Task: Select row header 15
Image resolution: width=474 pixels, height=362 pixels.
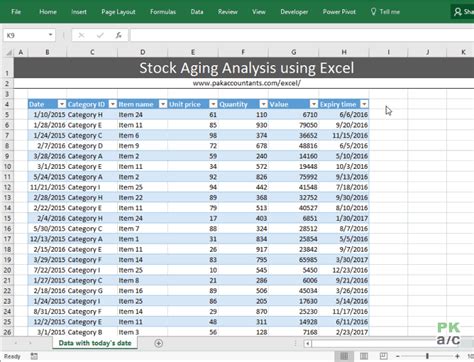Action: point(7,218)
